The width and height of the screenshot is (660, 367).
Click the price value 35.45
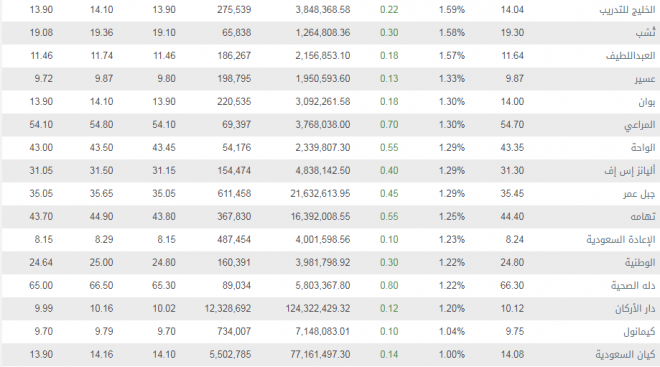click(512, 194)
